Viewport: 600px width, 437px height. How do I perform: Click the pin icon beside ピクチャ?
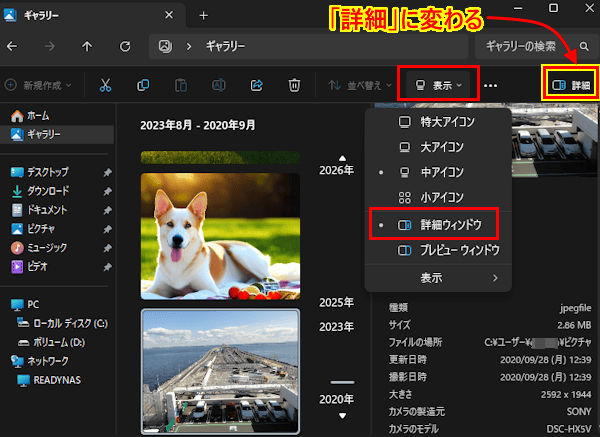click(108, 229)
